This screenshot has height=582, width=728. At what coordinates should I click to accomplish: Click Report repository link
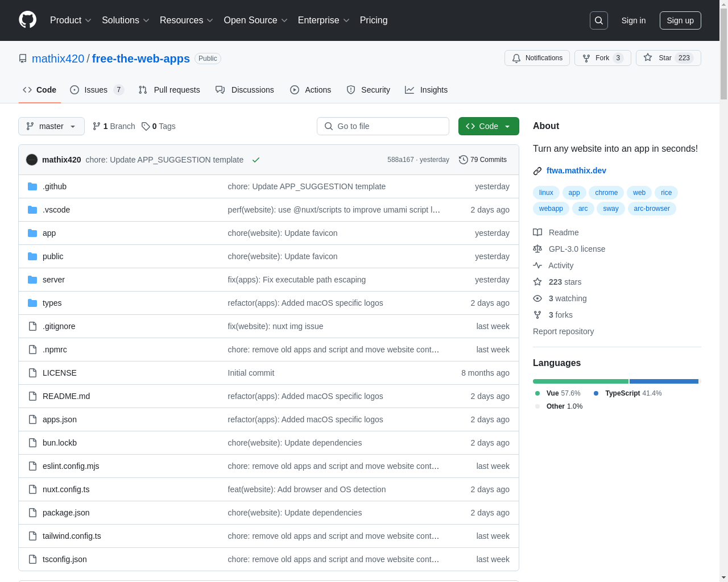click(x=563, y=331)
